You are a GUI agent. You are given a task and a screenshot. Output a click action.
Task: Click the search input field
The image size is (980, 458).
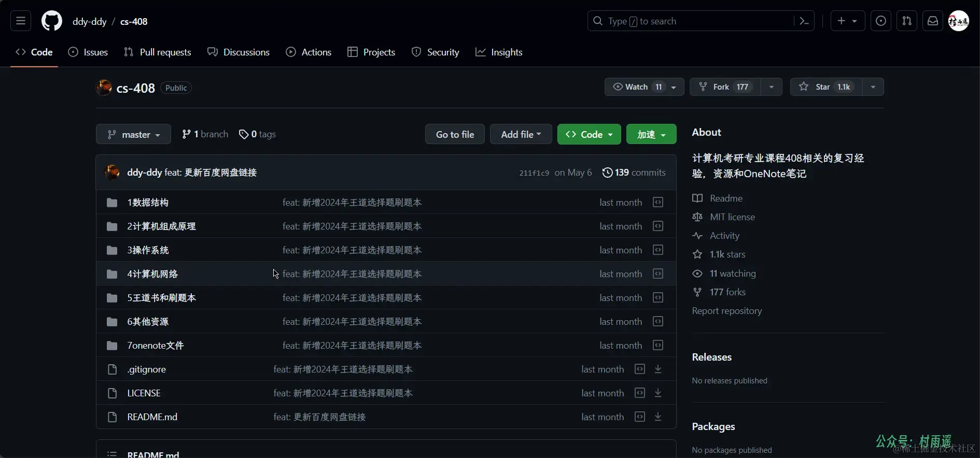coord(700,21)
